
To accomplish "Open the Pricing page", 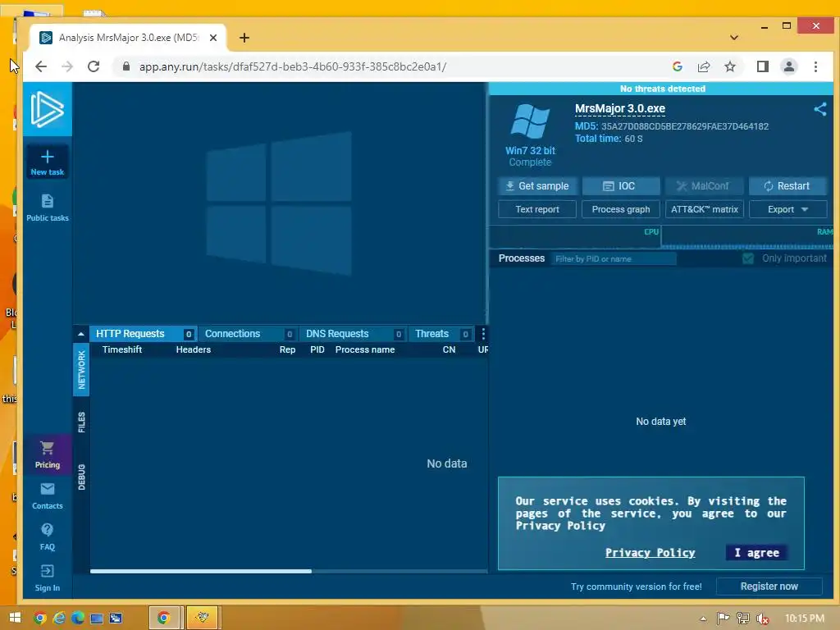I will pyautogui.click(x=47, y=454).
